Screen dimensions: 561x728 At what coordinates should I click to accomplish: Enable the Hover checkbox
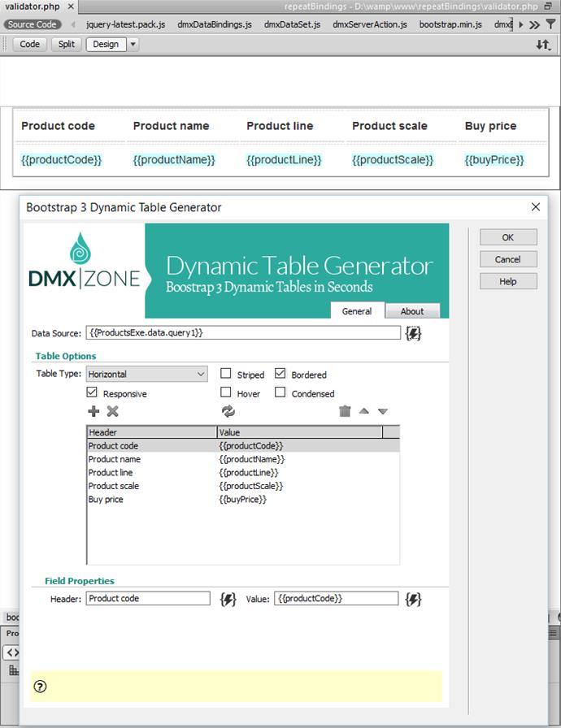pyautogui.click(x=226, y=392)
